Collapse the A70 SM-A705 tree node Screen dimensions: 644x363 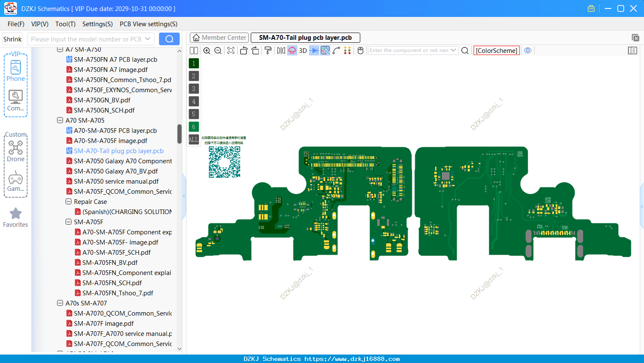point(60,120)
